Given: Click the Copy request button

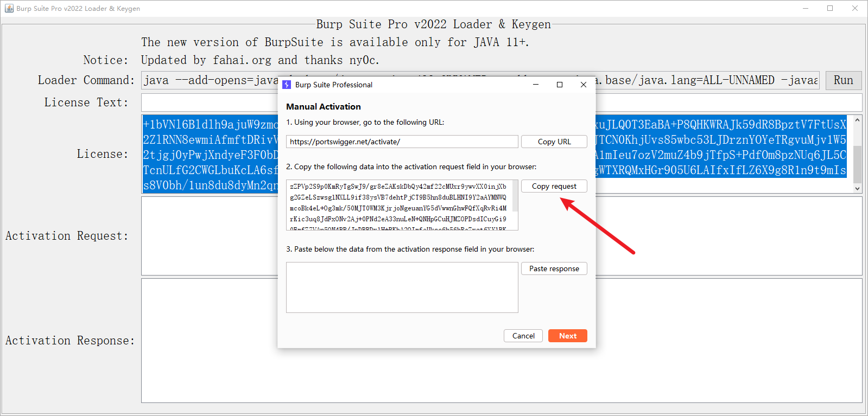Looking at the screenshot, I should [554, 186].
